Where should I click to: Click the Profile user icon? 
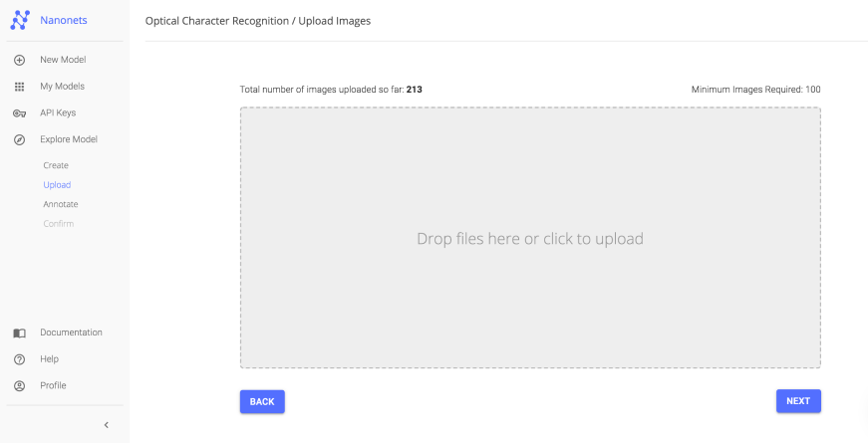19,386
